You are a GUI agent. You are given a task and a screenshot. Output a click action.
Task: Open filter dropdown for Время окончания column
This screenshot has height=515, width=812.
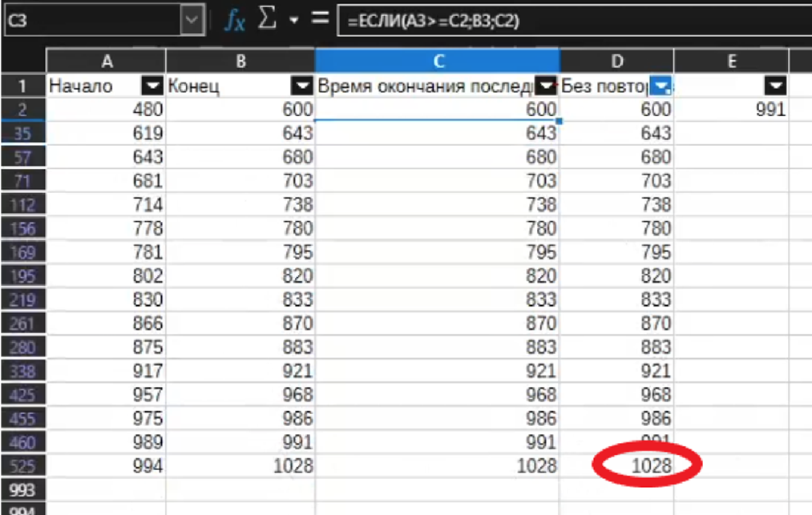(x=546, y=87)
